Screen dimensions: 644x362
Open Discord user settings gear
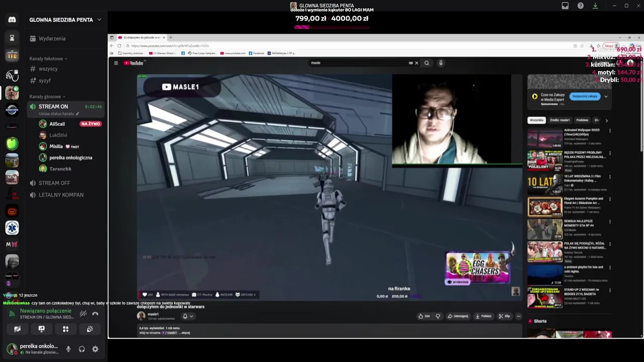coord(95,349)
